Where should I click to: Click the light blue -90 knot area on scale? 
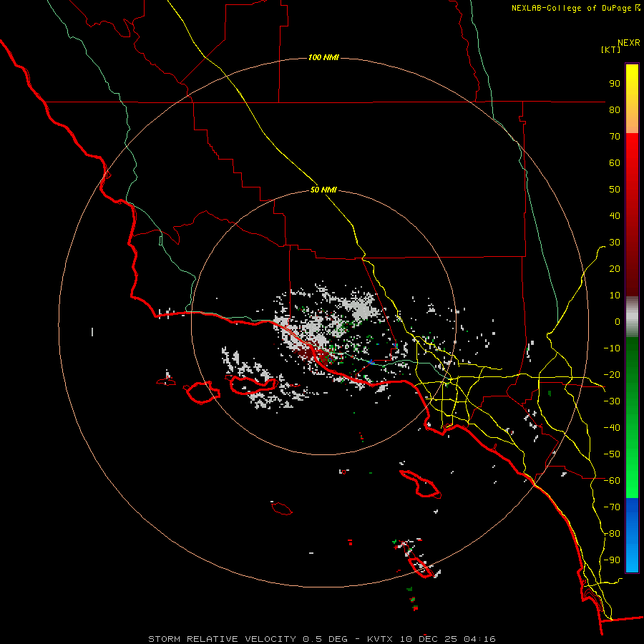[632, 560]
